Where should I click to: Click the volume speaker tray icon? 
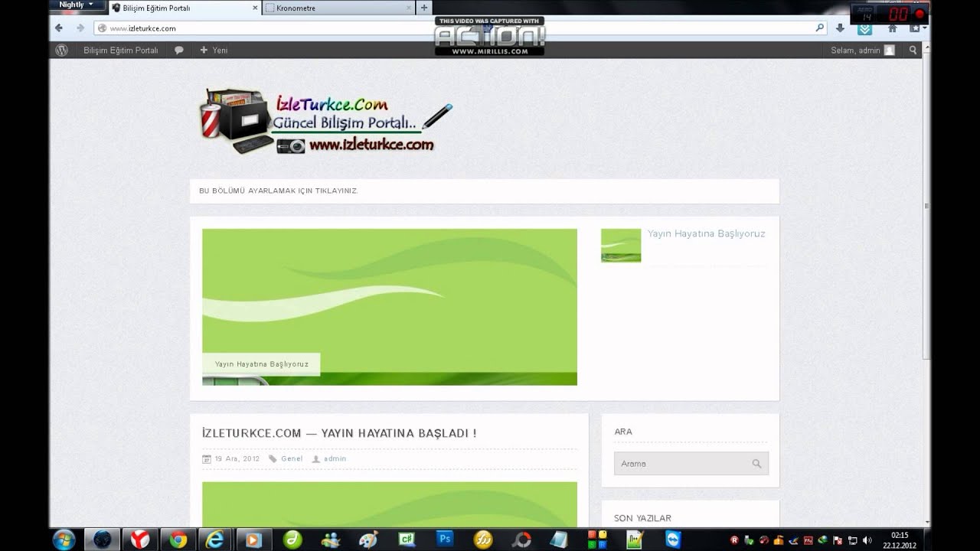(x=867, y=540)
